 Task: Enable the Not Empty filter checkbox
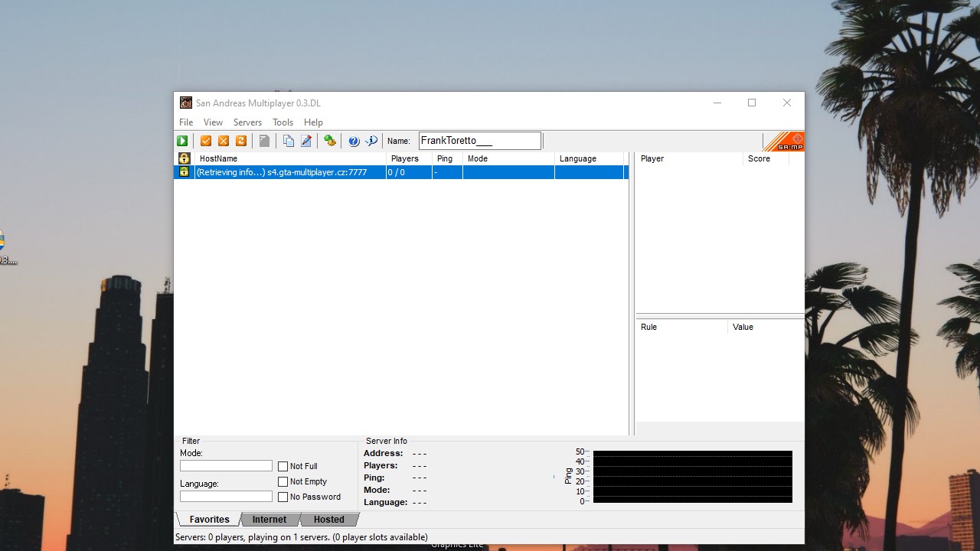pos(283,481)
